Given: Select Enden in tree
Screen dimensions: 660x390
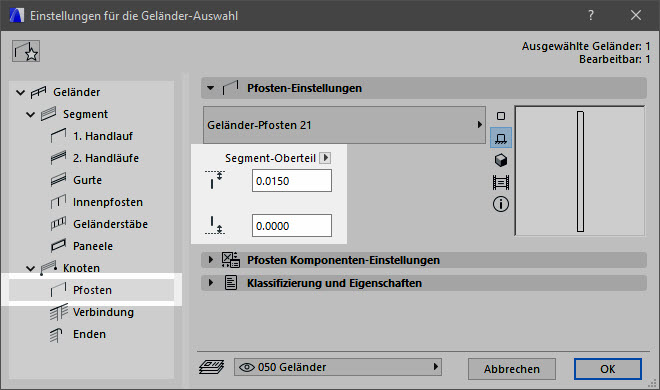Looking at the screenshot, I should coord(89,334).
